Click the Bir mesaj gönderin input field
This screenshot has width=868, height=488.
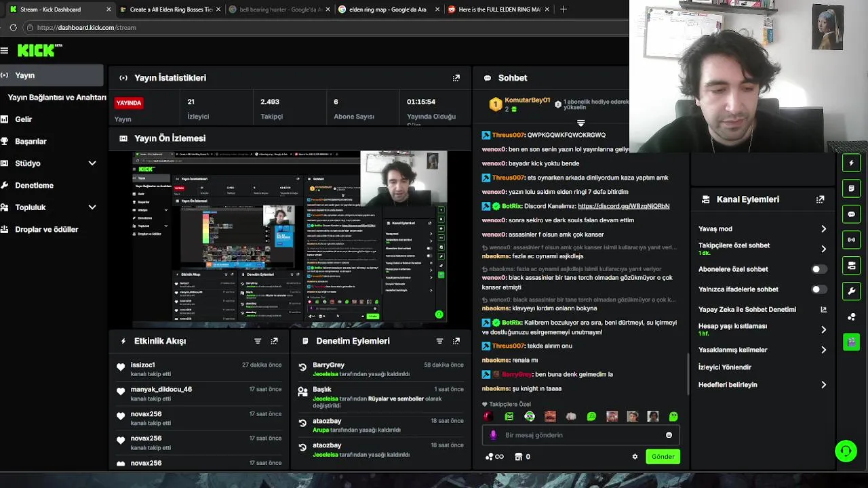[580, 435]
